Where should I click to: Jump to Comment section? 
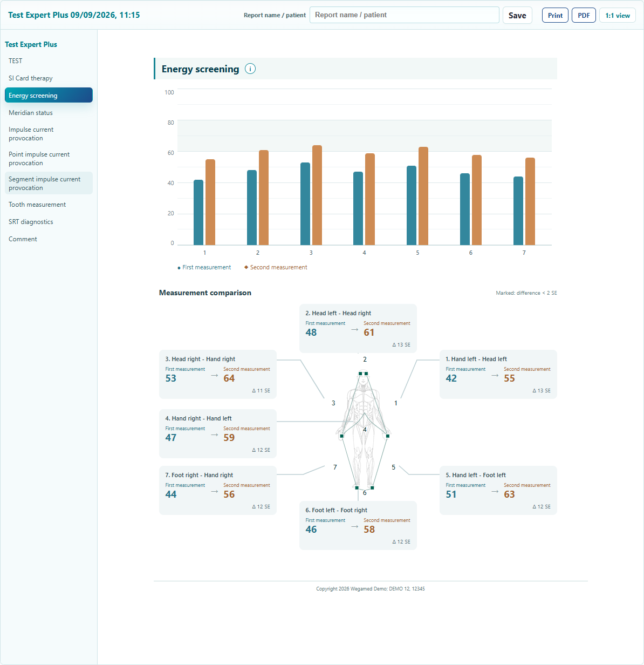[x=49, y=239]
